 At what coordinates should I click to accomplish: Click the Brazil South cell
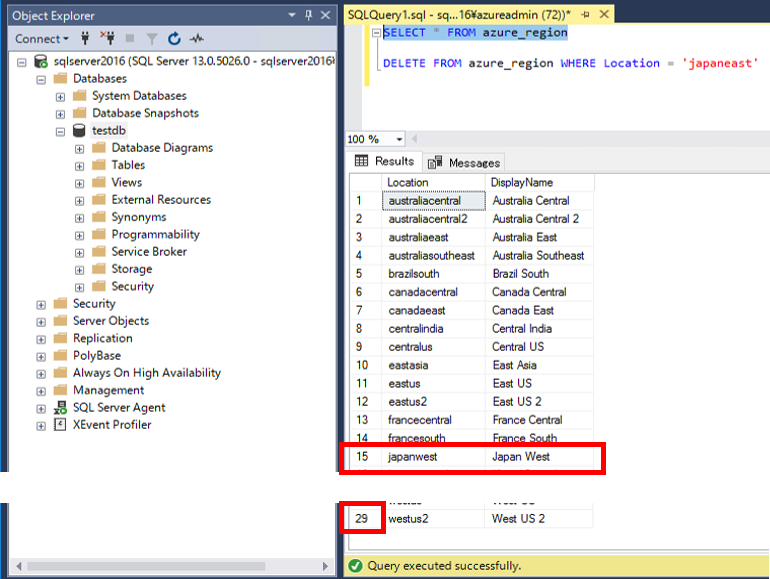(x=540, y=274)
